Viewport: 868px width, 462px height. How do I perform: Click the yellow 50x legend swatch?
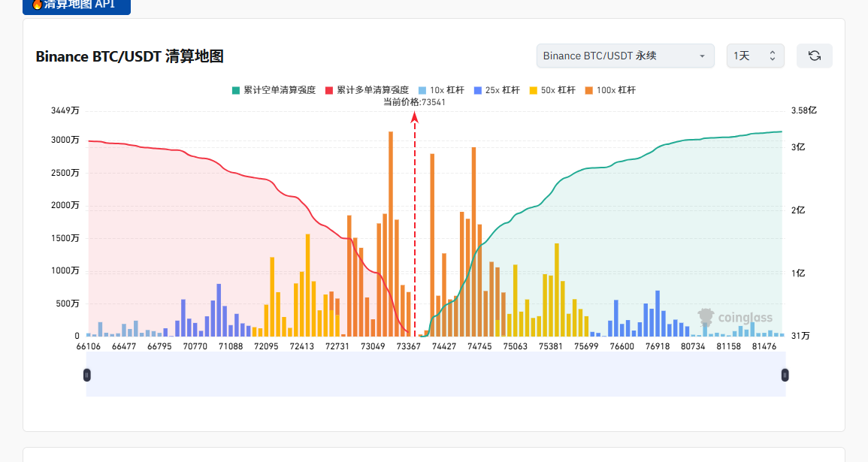[x=534, y=90]
